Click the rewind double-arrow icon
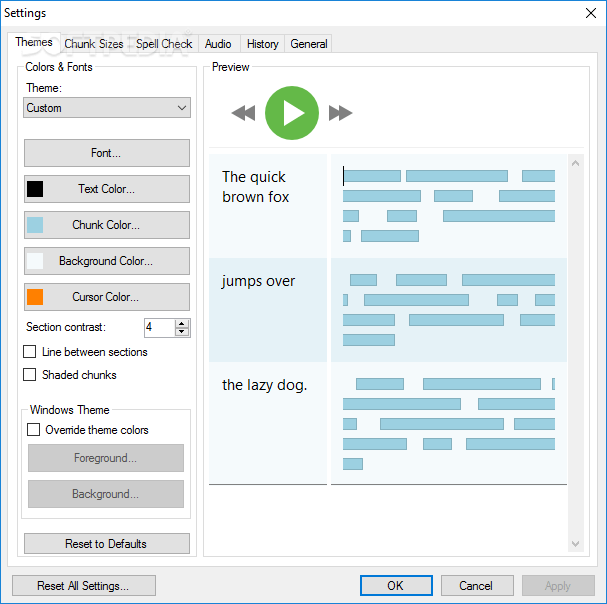The width and height of the screenshot is (607, 604). click(243, 113)
